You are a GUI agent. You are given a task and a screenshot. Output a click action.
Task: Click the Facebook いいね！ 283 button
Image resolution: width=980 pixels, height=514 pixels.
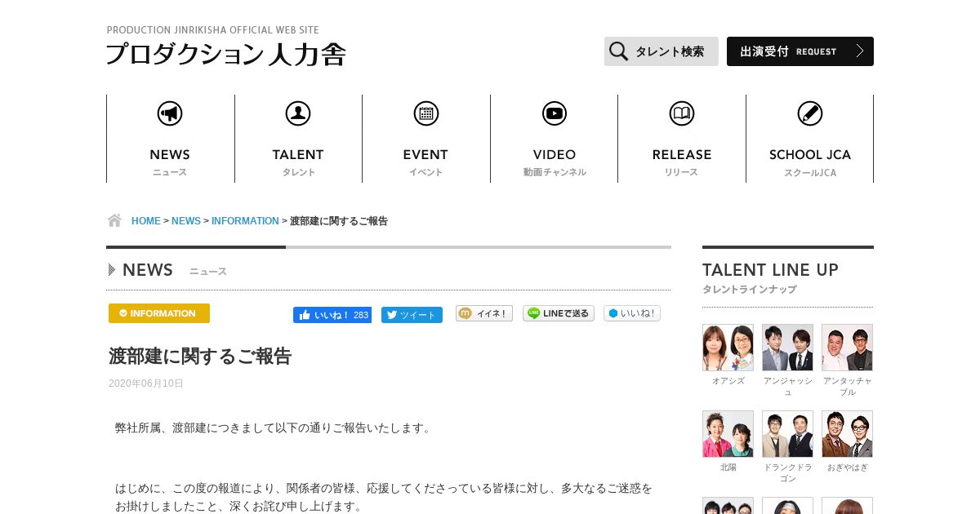[x=332, y=315]
